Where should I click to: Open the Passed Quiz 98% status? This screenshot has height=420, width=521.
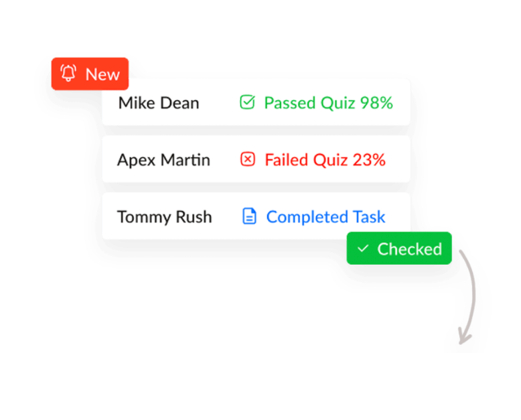[328, 102]
